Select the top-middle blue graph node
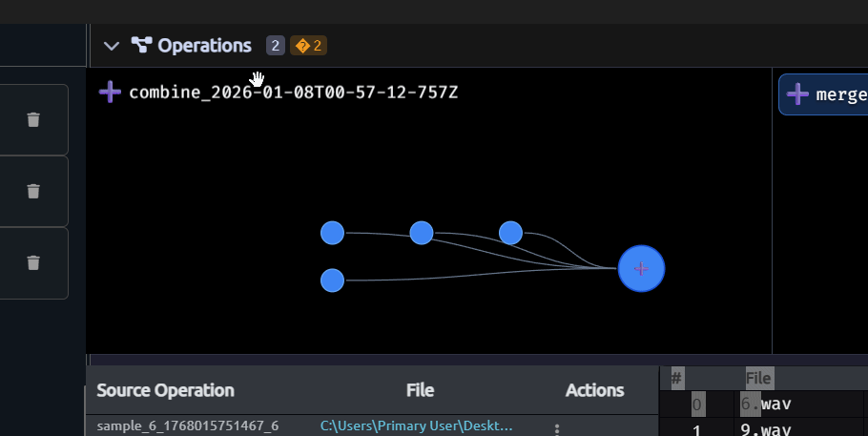Image resolution: width=868 pixels, height=436 pixels. (422, 233)
